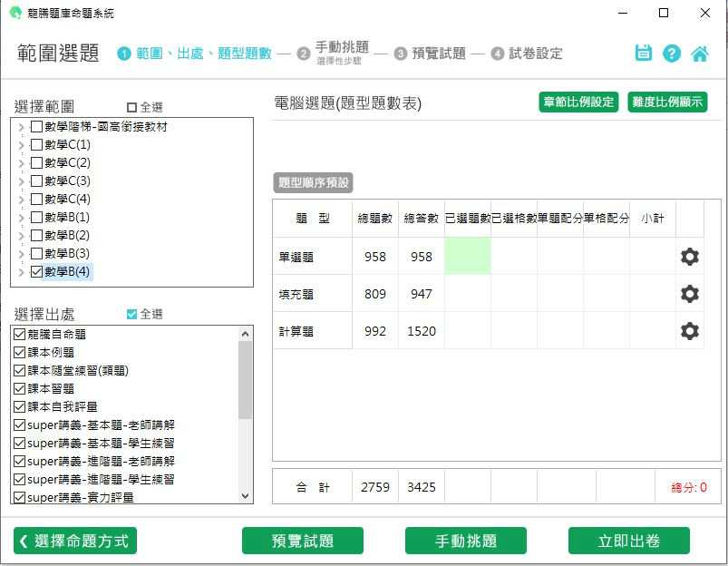This screenshot has width=728, height=566.
Task: Open gear settings for 單選題 row
Action: tap(689, 257)
